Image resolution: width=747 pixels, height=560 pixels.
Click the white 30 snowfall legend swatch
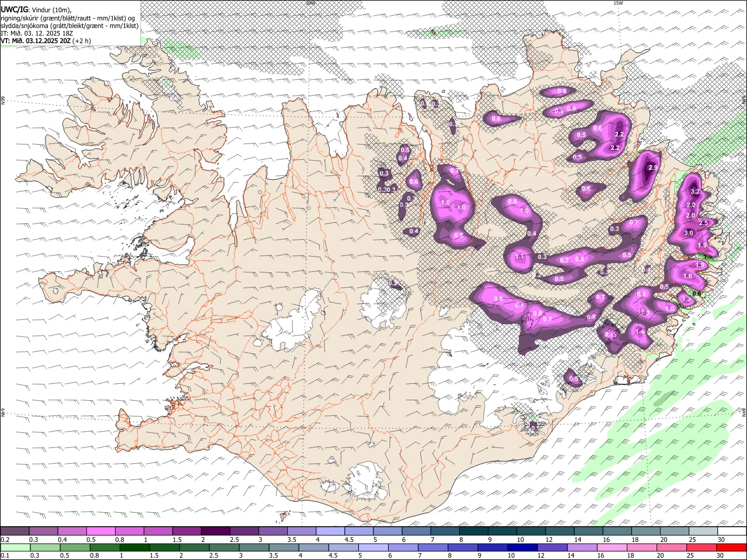731,531
